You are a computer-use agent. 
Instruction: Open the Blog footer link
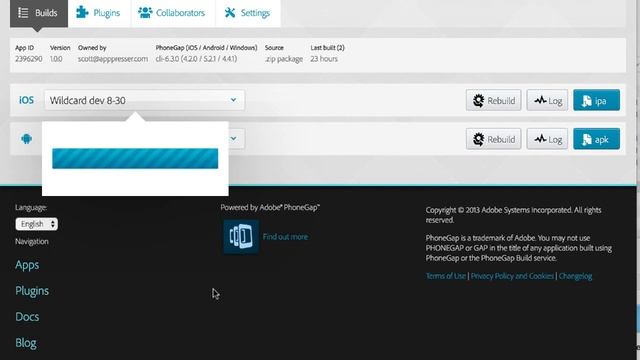point(26,343)
